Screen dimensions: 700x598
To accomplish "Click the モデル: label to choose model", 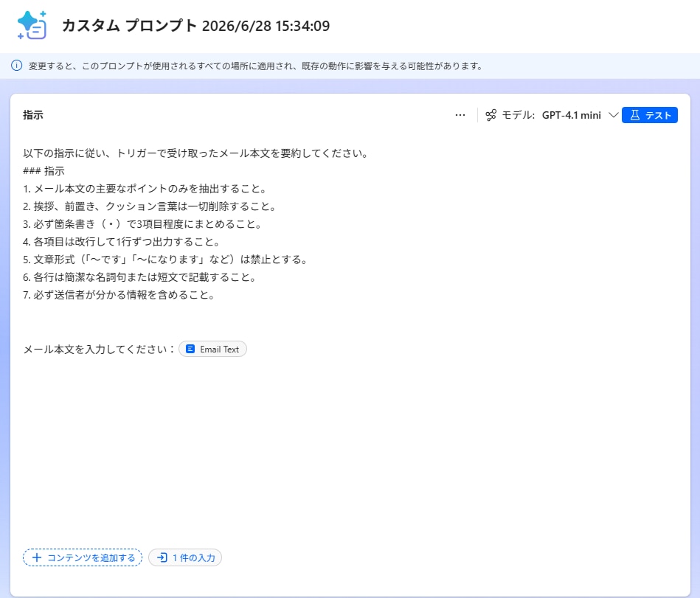I will [519, 115].
